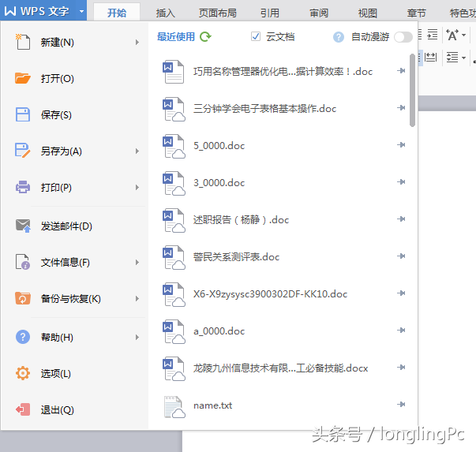Viewport: 476px width, 452px height.
Task: Click the recent files list scrollbar
Action: point(412,90)
